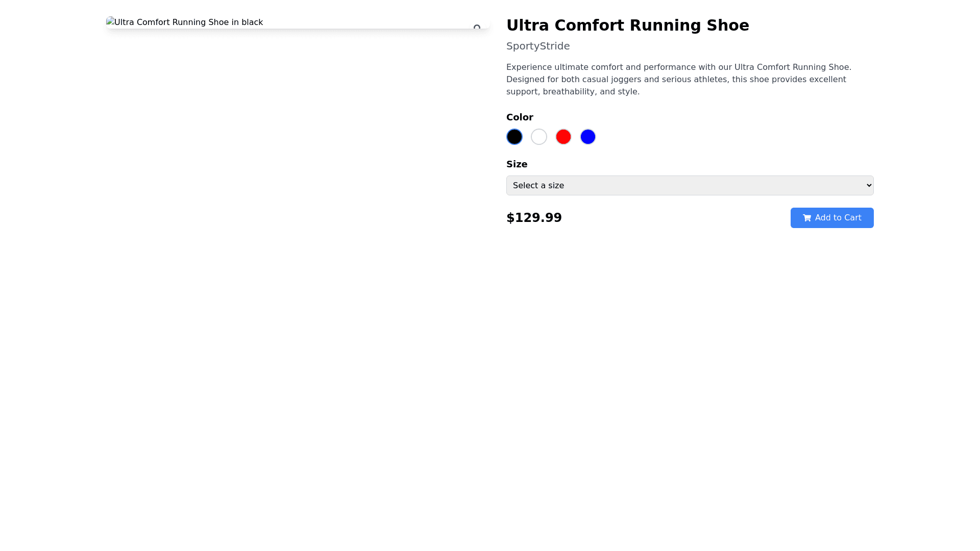Image resolution: width=980 pixels, height=551 pixels.
Task: Click the 'Select a size' placeholder text
Action: 538,186
